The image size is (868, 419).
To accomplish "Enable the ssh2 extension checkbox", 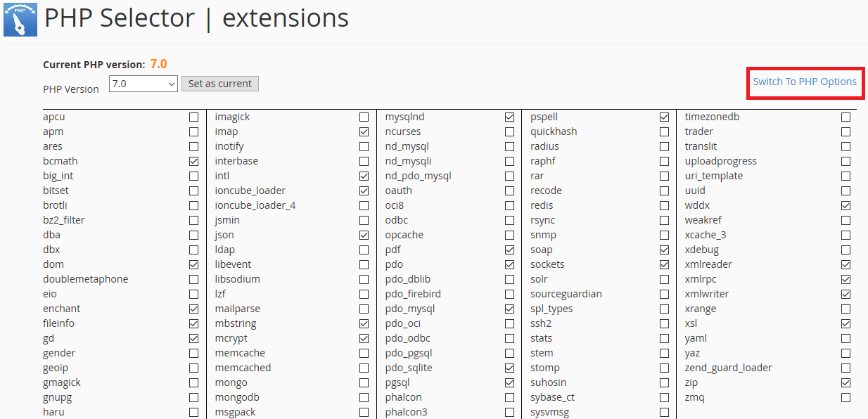I will (x=664, y=324).
